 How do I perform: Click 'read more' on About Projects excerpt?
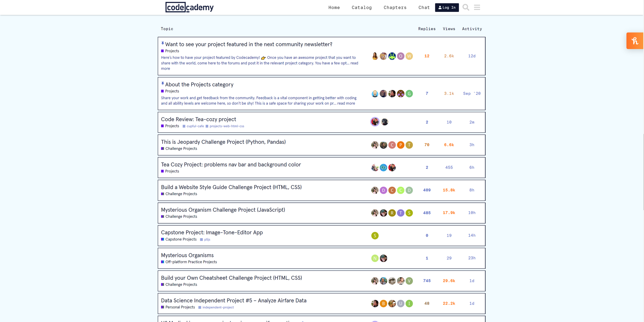pos(346,103)
